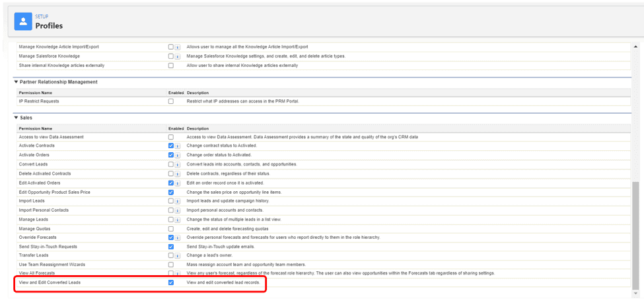Open info icon beside Import Personal Contacts
Screen dimensions: 644x301
click(178, 210)
